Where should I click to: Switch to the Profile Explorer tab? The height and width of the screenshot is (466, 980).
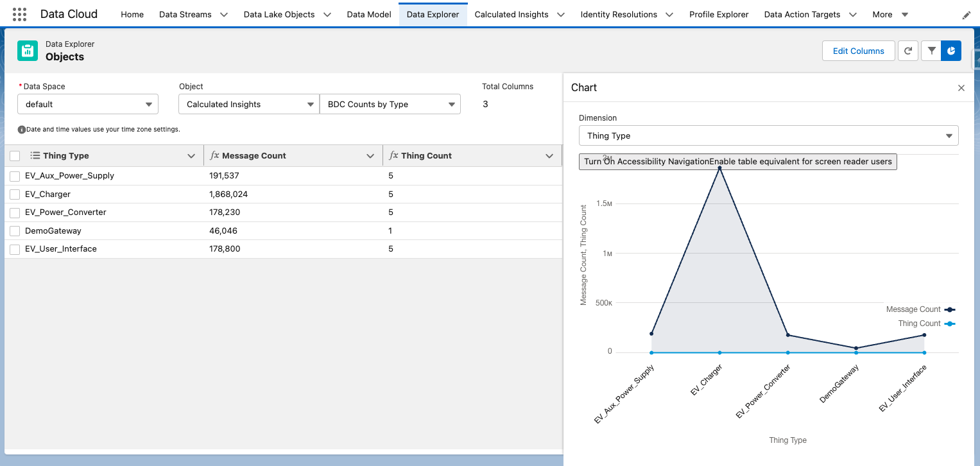(719, 14)
